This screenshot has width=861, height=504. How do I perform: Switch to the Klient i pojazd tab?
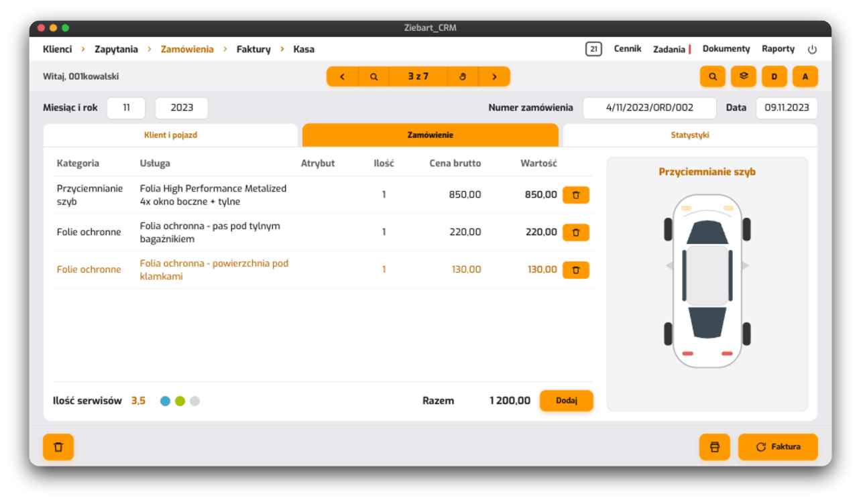170,135
